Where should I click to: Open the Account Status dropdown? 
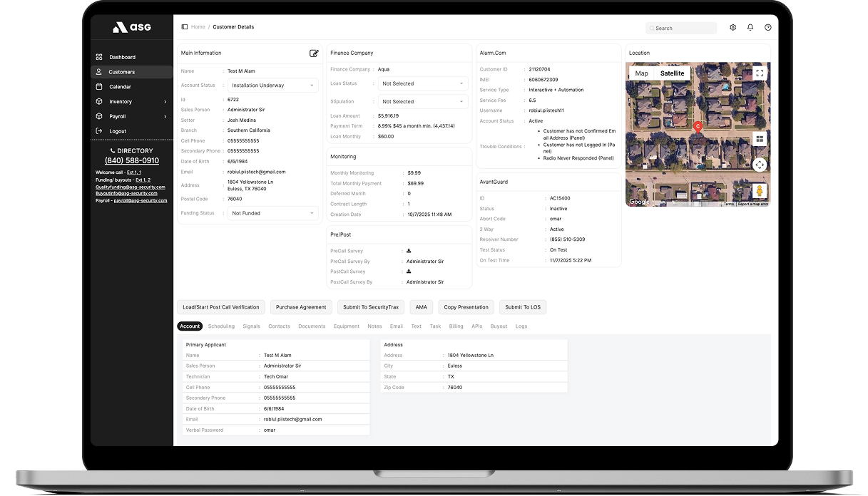point(272,86)
